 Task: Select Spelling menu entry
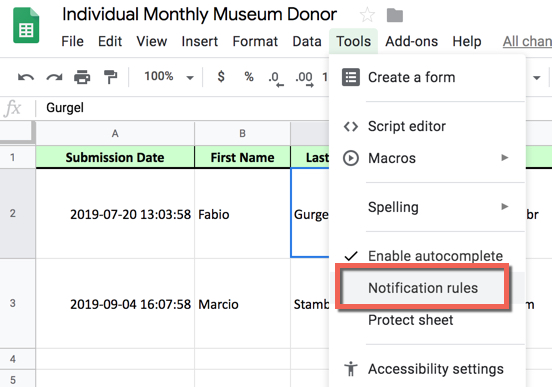click(x=427, y=207)
